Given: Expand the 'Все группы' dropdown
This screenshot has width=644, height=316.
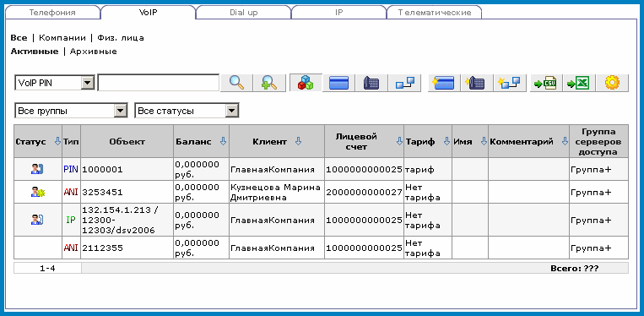Looking at the screenshot, I should coord(71,111).
